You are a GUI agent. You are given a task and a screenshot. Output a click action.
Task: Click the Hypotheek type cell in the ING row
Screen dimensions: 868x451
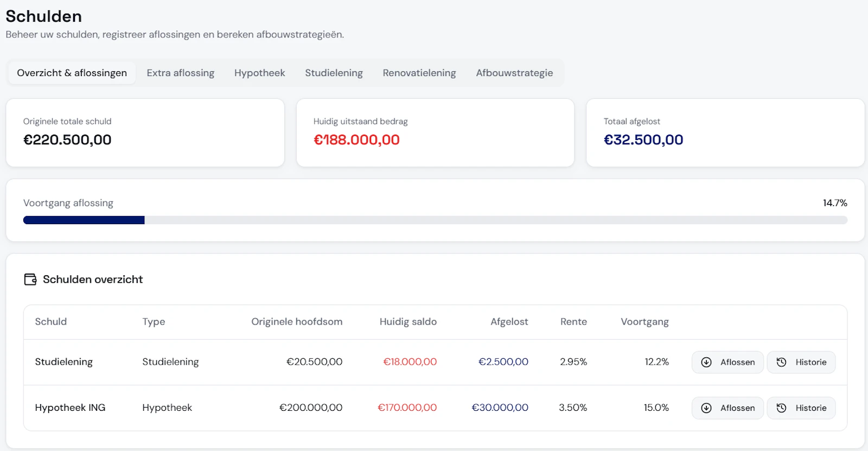(167, 408)
